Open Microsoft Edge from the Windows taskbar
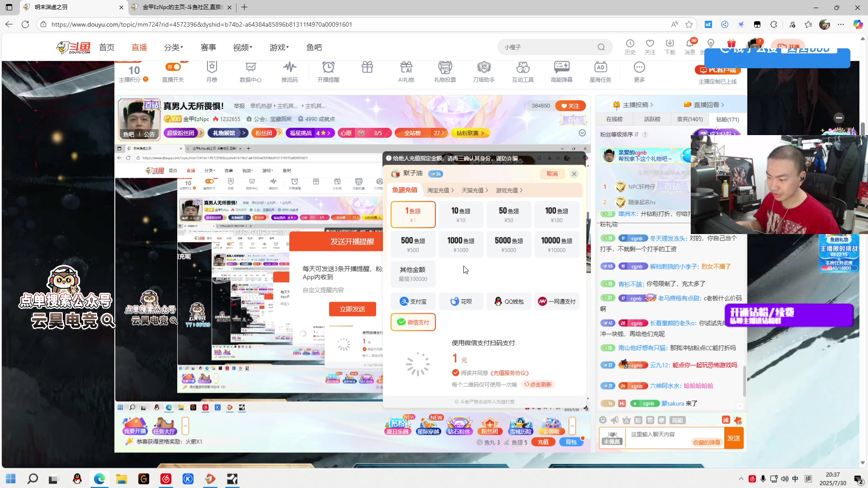Screen dimensions: 868x488 99,479
